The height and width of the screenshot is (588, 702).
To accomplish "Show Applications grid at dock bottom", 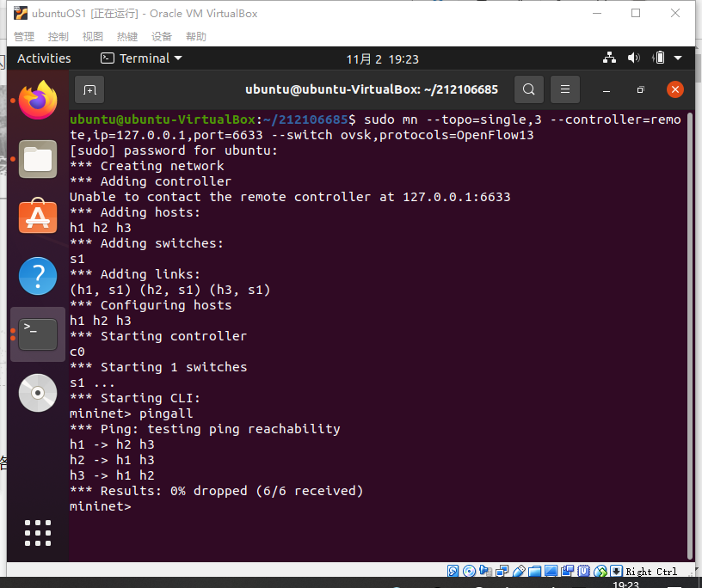I will (x=38, y=533).
